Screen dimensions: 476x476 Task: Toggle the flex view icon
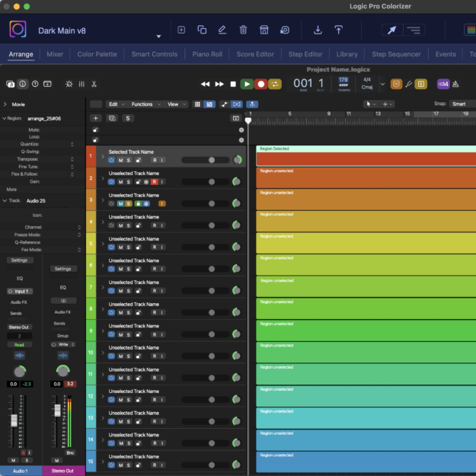pos(237,104)
